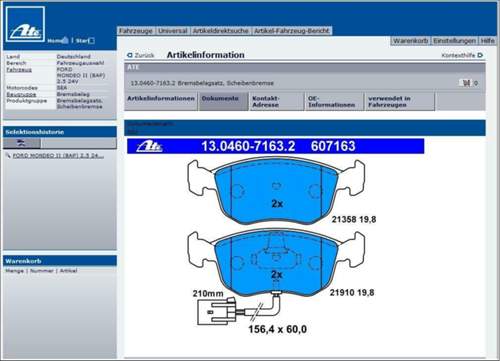The width and height of the screenshot is (500, 361).
Task: Show the 'verwendet in Fahrzeugen' tab
Action: 400,101
